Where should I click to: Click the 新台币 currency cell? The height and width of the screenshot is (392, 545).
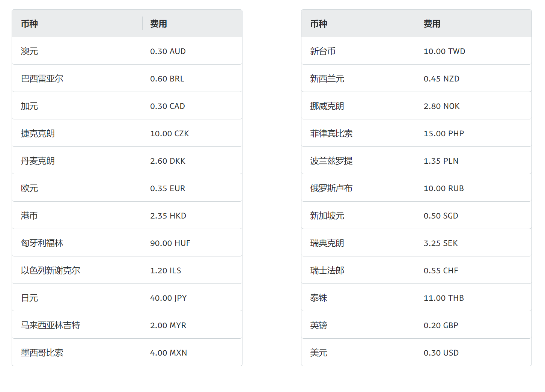point(323,51)
